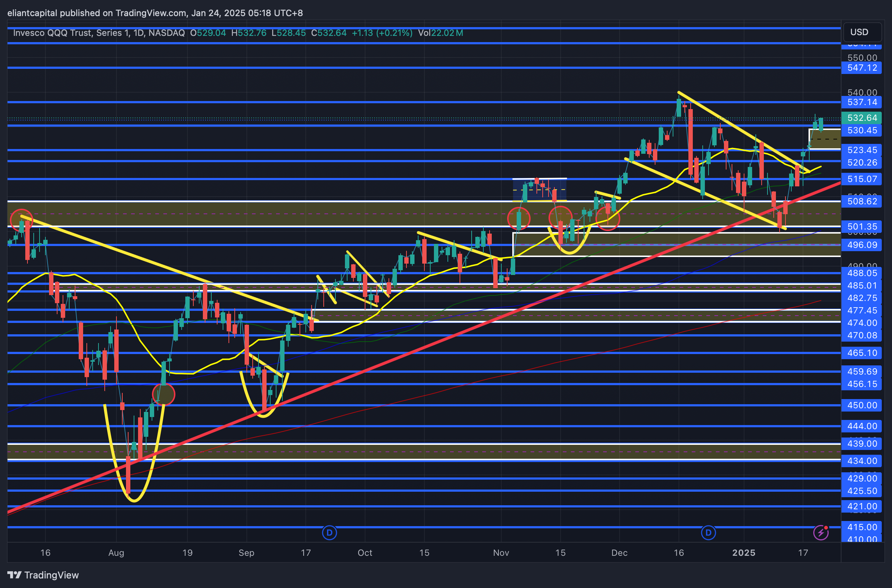
Task: Select the 537.14 price level label
Action: click(x=861, y=102)
